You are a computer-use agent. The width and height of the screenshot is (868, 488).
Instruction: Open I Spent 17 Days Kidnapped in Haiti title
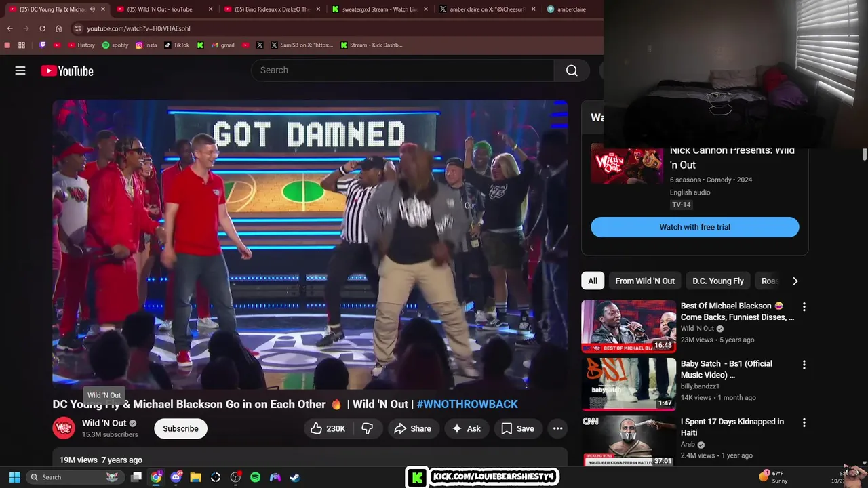732,427
